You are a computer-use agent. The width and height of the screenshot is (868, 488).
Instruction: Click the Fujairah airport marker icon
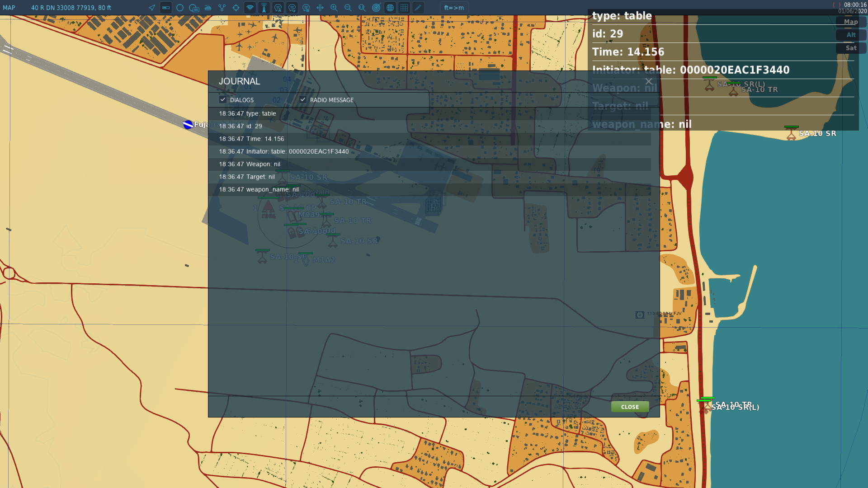pos(188,124)
